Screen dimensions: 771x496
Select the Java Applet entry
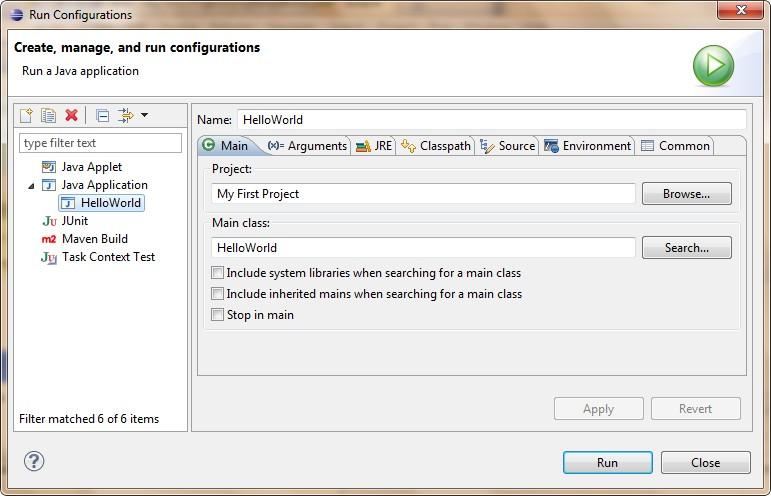(x=91, y=167)
